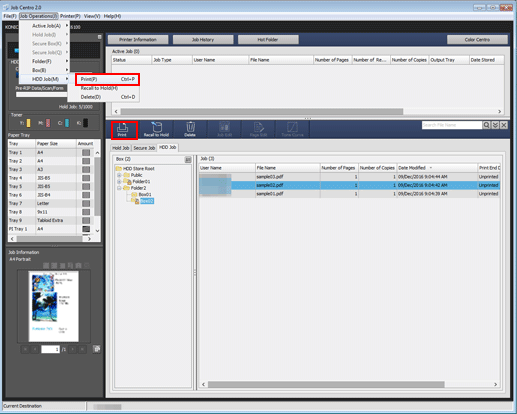This screenshot has width=517, height=414.
Task: Switch to the Secure Job tab
Action: [x=144, y=148]
